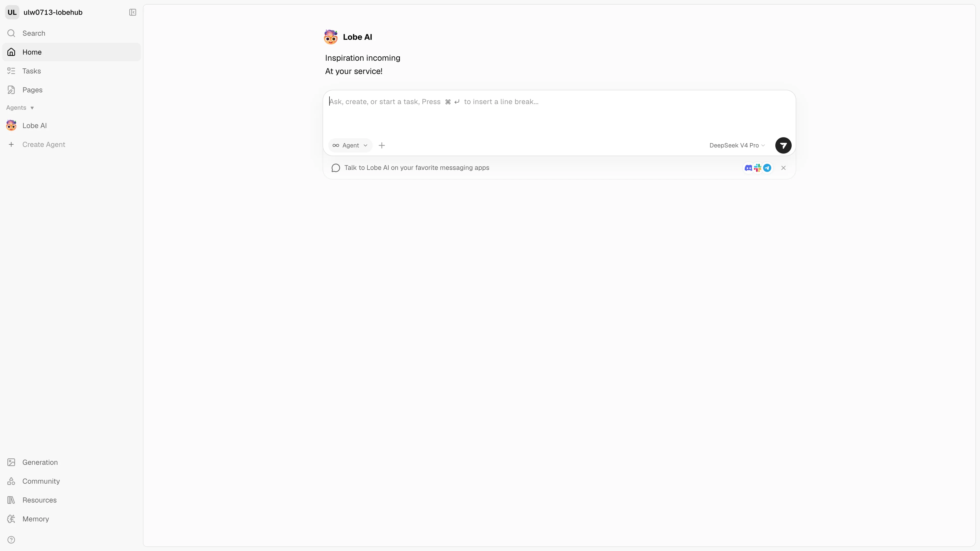This screenshot has height=551, width=980.
Task: Click the plus attach button in composer
Action: [382, 145]
